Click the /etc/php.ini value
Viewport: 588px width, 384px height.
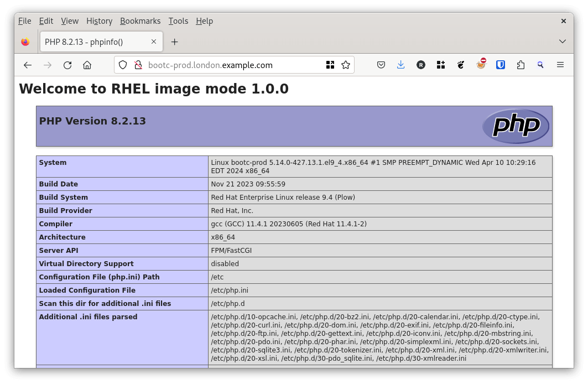(x=230, y=290)
